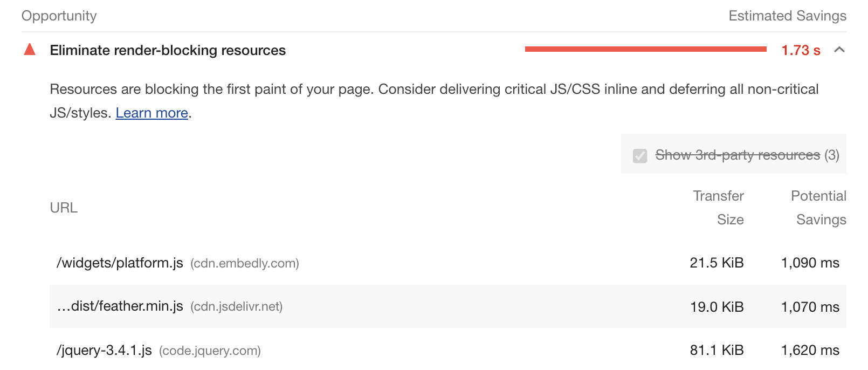Click the Potential Savings column header
868x370 pixels.
pos(818,208)
